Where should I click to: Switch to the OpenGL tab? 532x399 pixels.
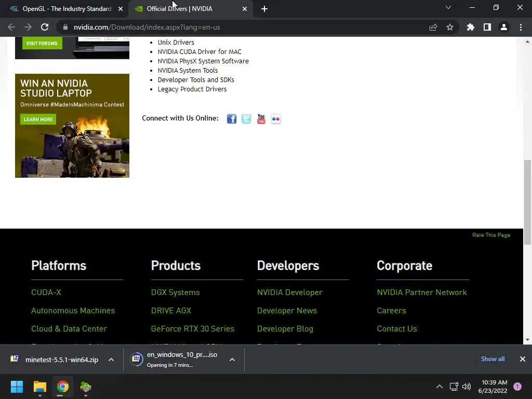[x=64, y=9]
